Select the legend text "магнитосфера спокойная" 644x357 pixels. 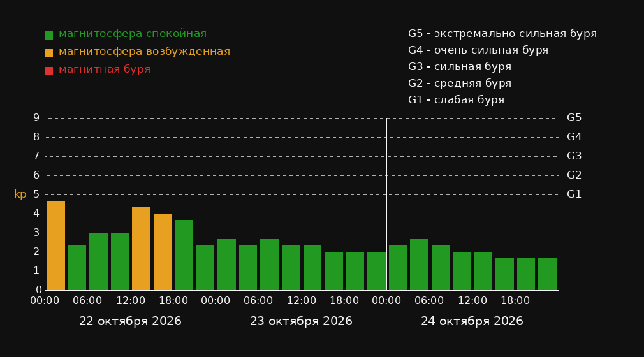point(133,34)
